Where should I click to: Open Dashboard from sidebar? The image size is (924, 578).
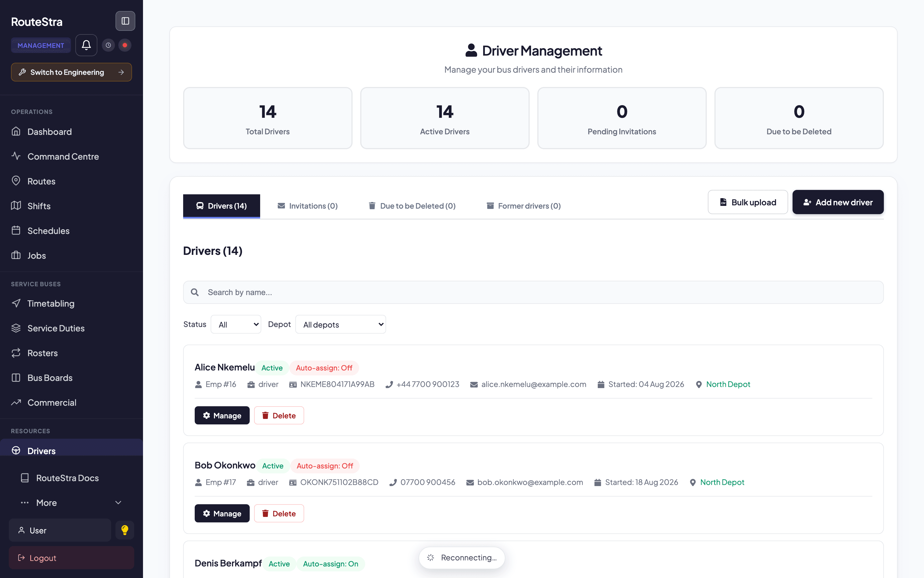(71, 132)
